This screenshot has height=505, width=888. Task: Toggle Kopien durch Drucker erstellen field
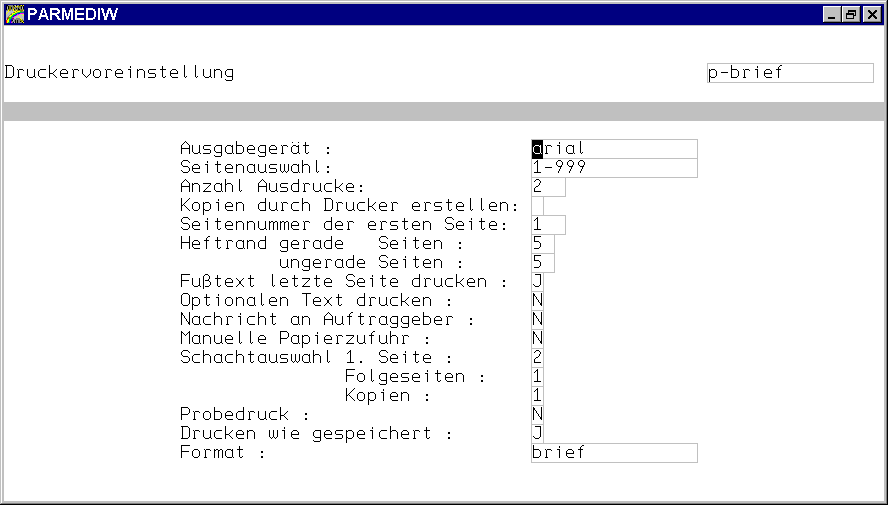click(x=538, y=206)
